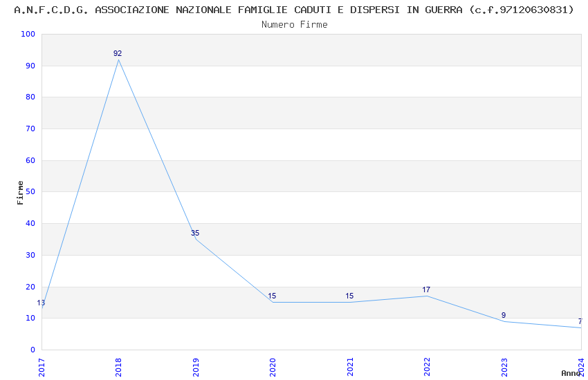
Task: Click the x-axis year 2020
Action: [x=273, y=368]
